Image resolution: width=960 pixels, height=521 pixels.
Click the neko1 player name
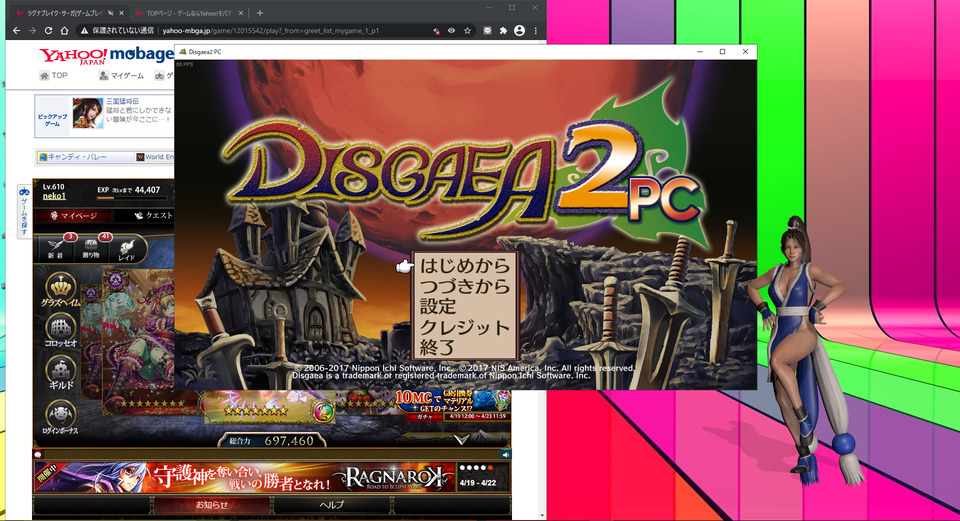coord(54,196)
